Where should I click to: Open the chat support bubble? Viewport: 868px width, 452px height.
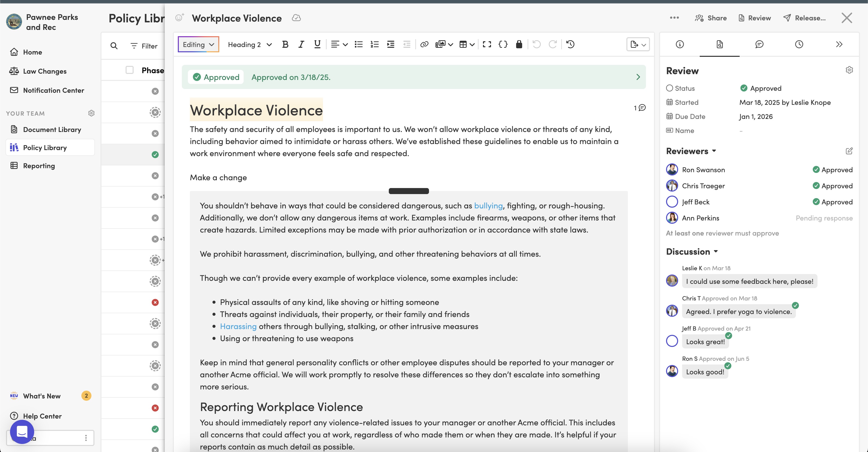tap(22, 431)
